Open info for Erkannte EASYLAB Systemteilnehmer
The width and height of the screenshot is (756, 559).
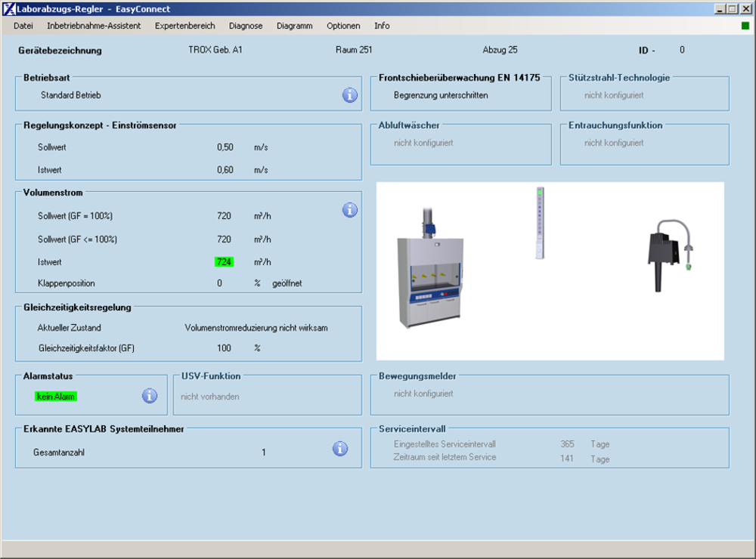click(x=340, y=449)
